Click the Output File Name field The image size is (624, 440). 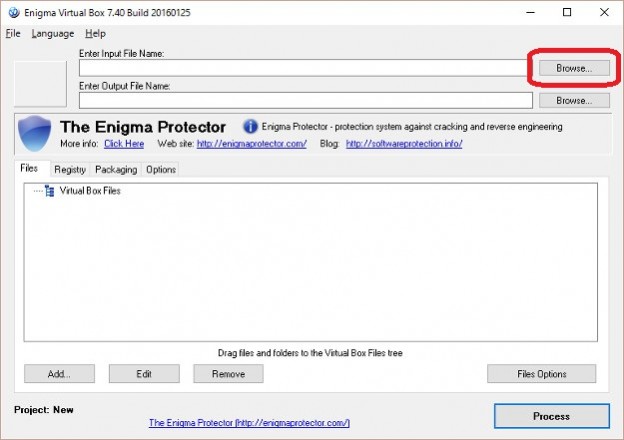305,100
